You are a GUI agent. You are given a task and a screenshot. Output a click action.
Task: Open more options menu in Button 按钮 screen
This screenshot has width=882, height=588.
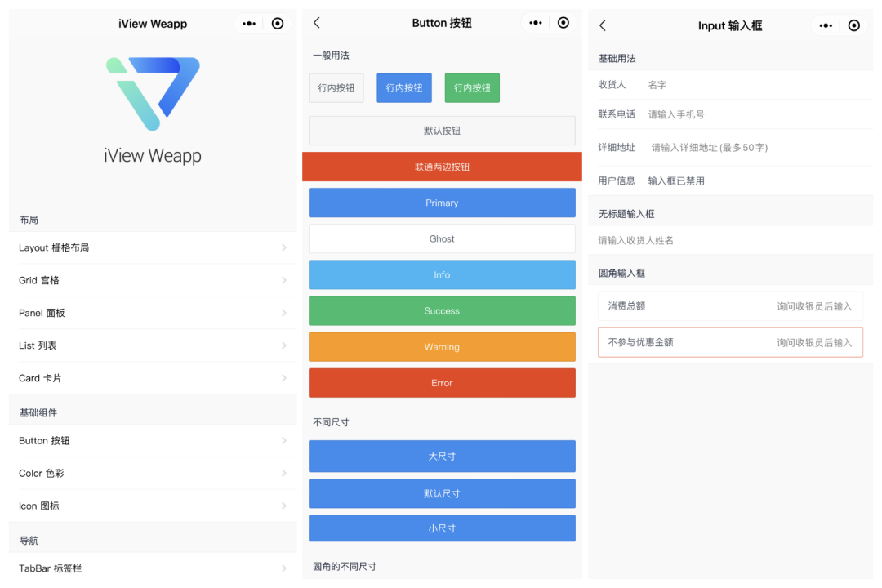(x=536, y=23)
